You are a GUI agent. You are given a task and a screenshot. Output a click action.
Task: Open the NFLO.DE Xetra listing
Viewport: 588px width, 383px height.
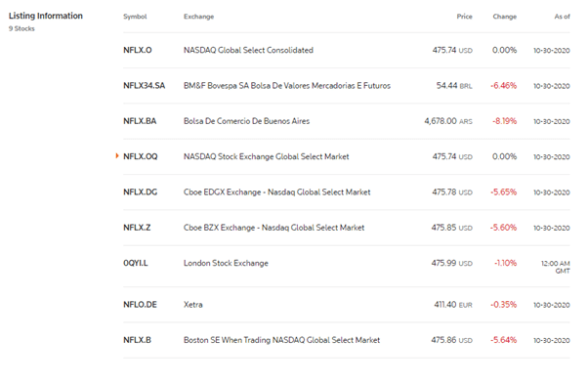tap(140, 304)
